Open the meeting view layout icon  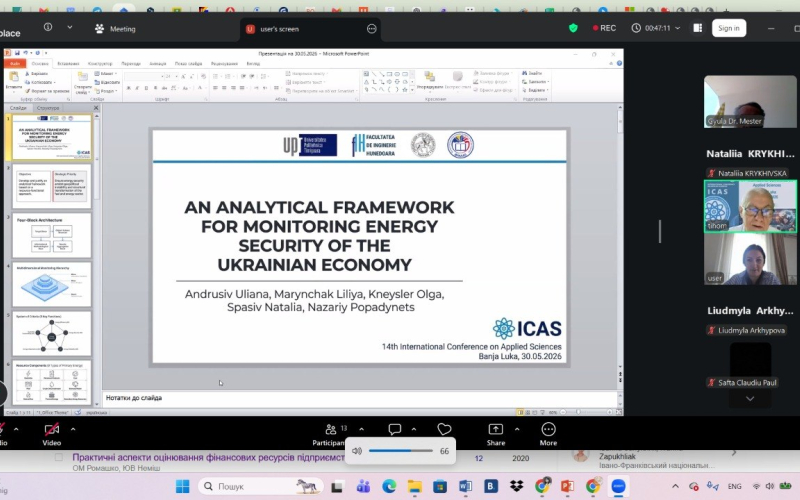pyautogui.click(x=697, y=28)
